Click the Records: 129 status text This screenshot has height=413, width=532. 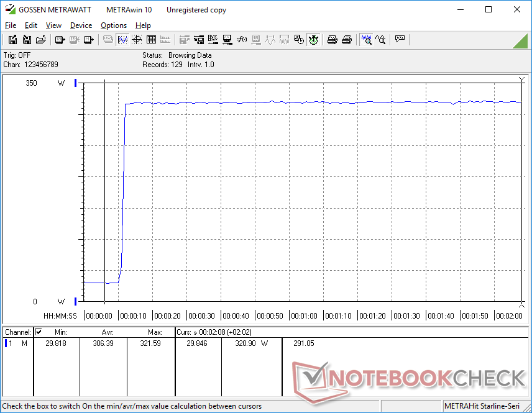(162, 65)
